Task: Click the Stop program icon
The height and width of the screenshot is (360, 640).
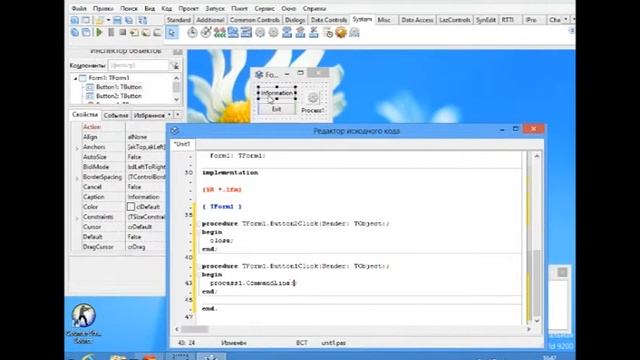Action: point(122,33)
